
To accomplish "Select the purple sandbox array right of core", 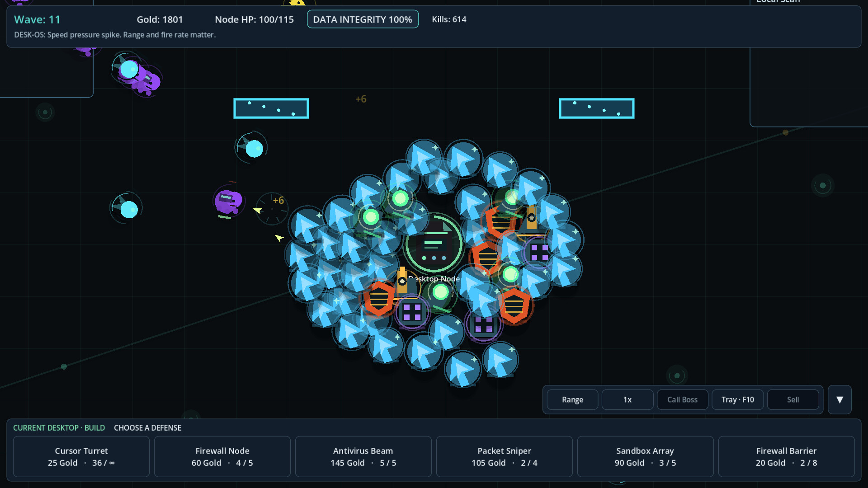I will point(539,252).
